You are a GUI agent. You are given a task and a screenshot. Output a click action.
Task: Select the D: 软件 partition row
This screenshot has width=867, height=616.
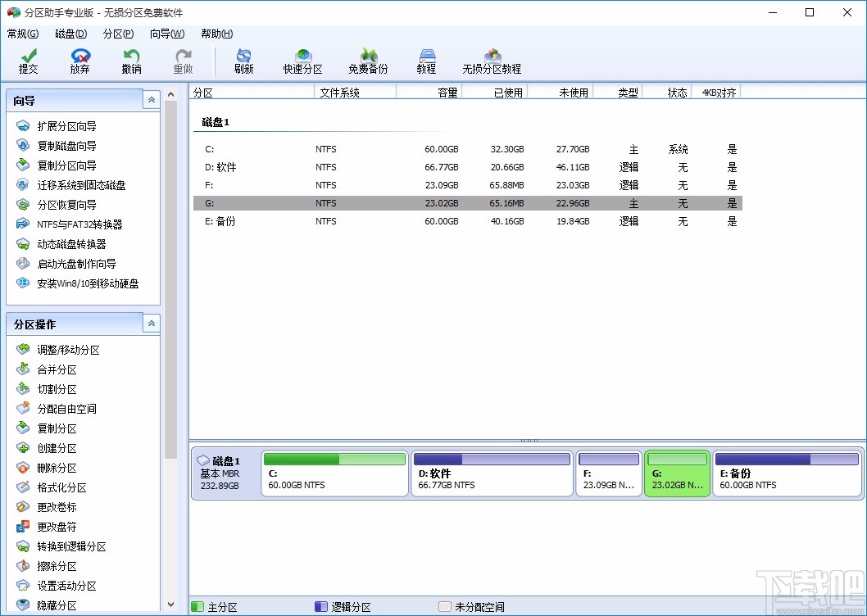[468, 167]
